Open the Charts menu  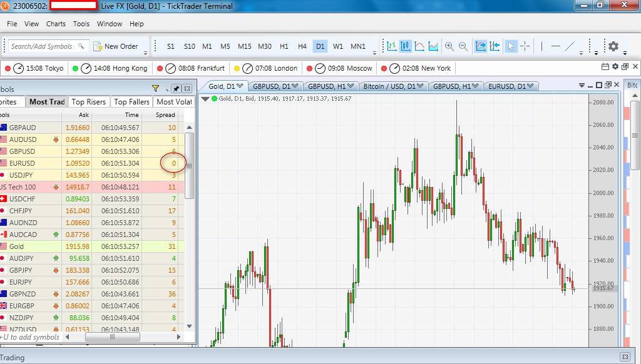[x=56, y=24]
